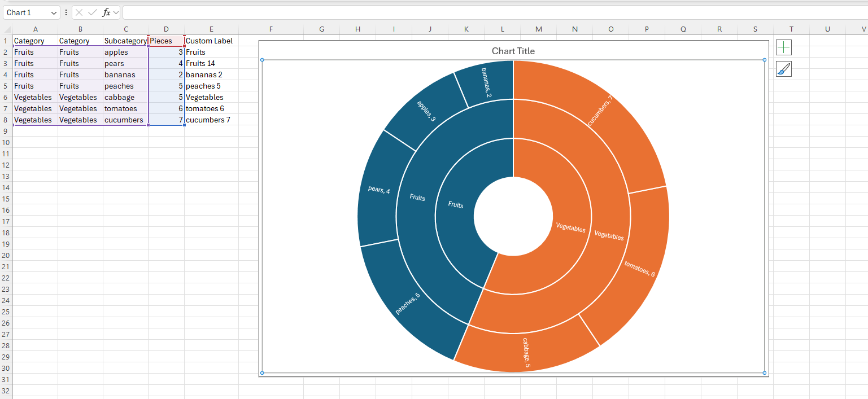This screenshot has width=868, height=399.
Task: Click the Subcategory header cell
Action: click(x=125, y=41)
